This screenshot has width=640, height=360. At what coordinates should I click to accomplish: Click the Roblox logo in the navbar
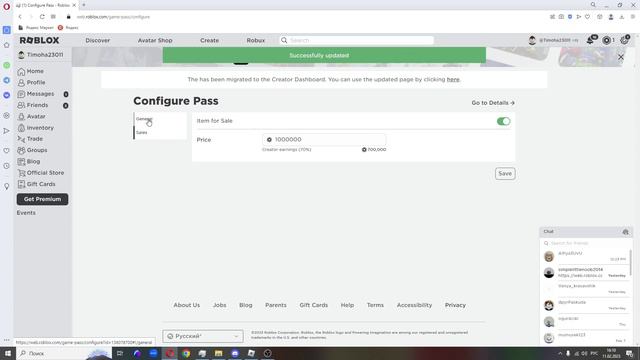pyautogui.click(x=40, y=40)
